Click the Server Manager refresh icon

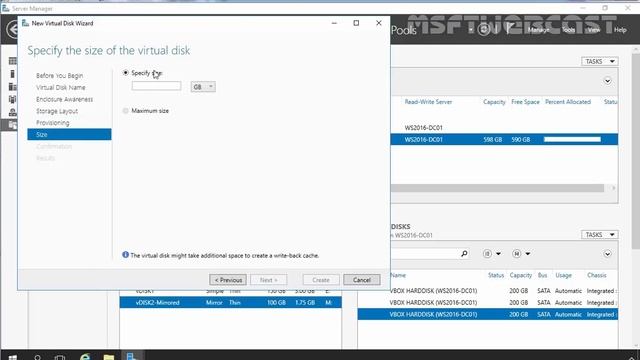484,29
